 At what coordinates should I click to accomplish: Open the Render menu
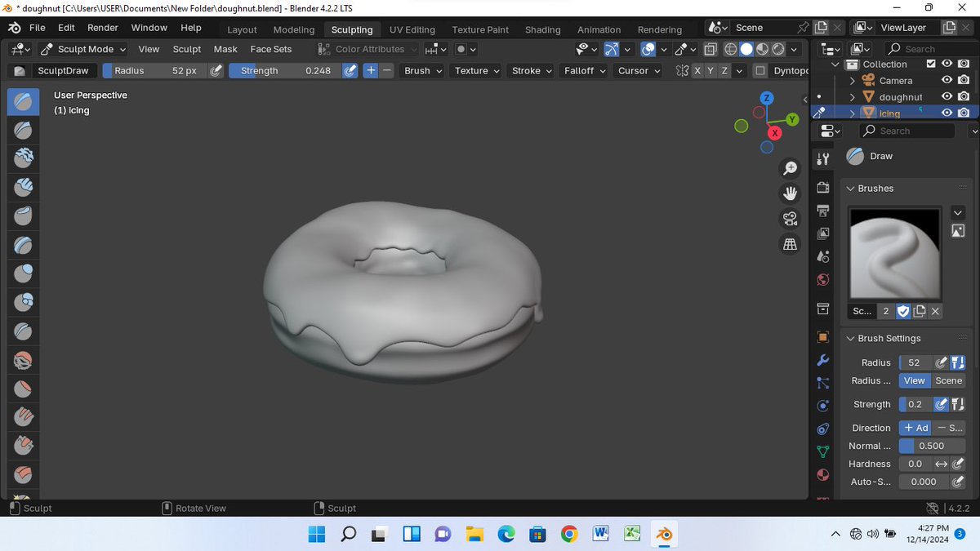[103, 28]
